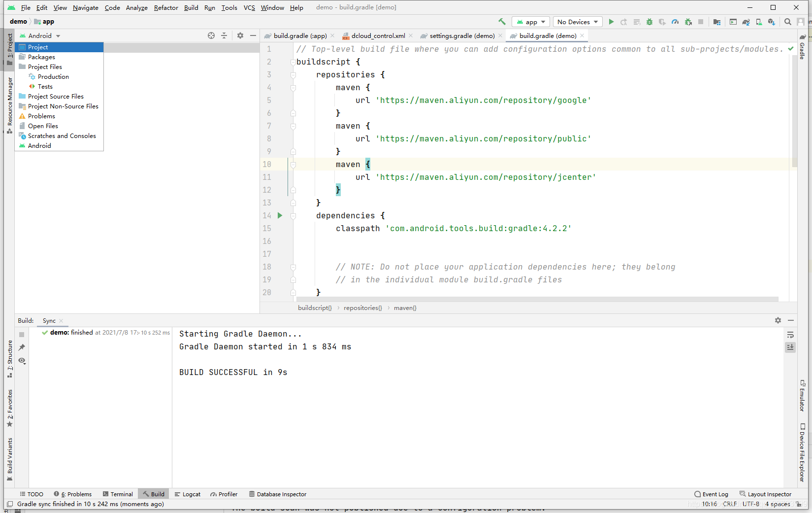The image size is (812, 513).
Task: Click the stop square in Build panel
Action: tap(22, 335)
